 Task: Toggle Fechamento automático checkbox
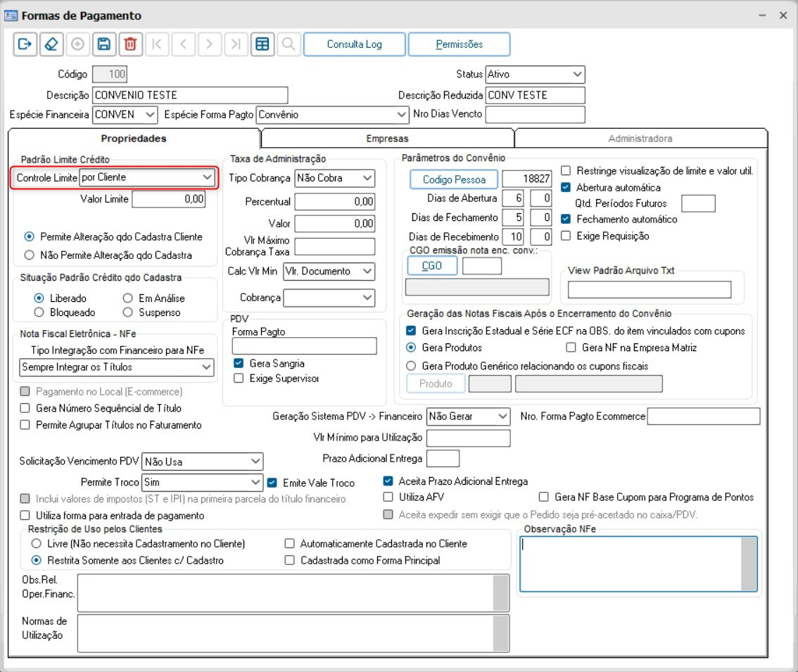565,219
